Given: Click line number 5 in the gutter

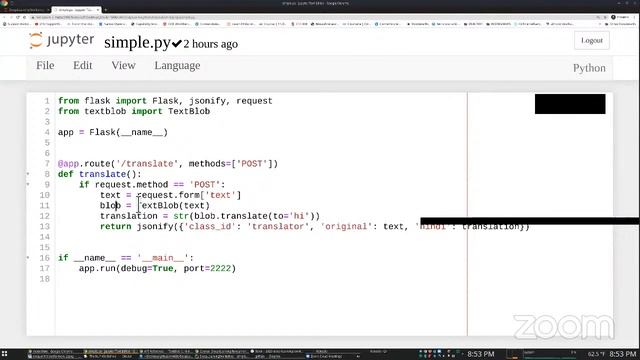Looking at the screenshot, I should point(47,143).
